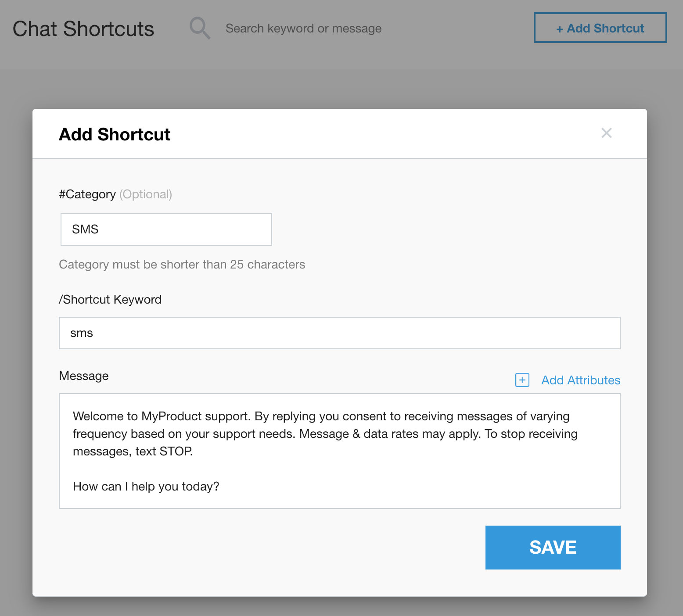The image size is (683, 616).
Task: Click the category 25-character limit hint
Action: point(182,265)
